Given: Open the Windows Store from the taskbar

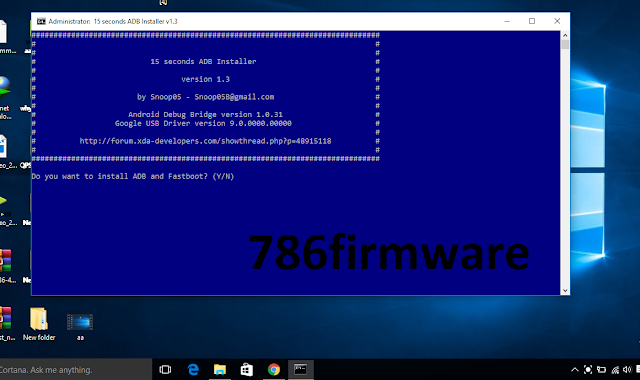Looking at the screenshot, I should point(247,370).
